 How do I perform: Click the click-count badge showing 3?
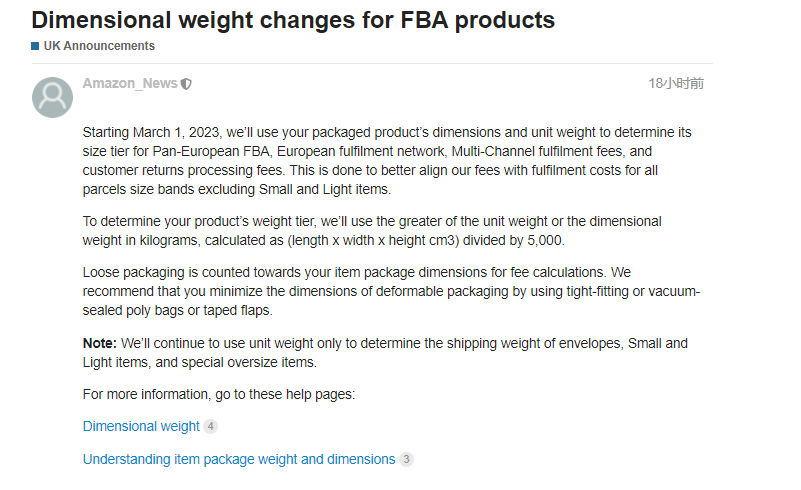pyautogui.click(x=406, y=459)
